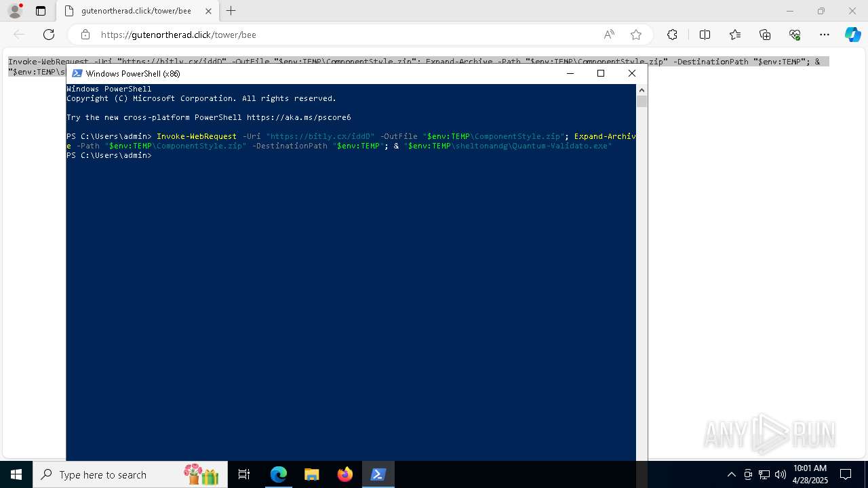Open the Favorites list
Screen dimensions: 868x488
point(735,35)
